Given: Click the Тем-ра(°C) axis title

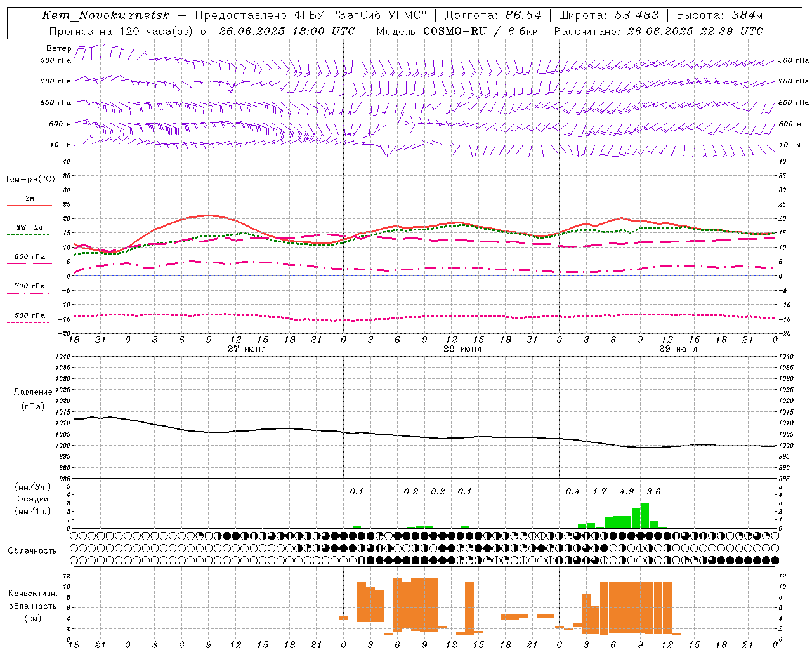Looking at the screenshot, I should coord(30,179).
